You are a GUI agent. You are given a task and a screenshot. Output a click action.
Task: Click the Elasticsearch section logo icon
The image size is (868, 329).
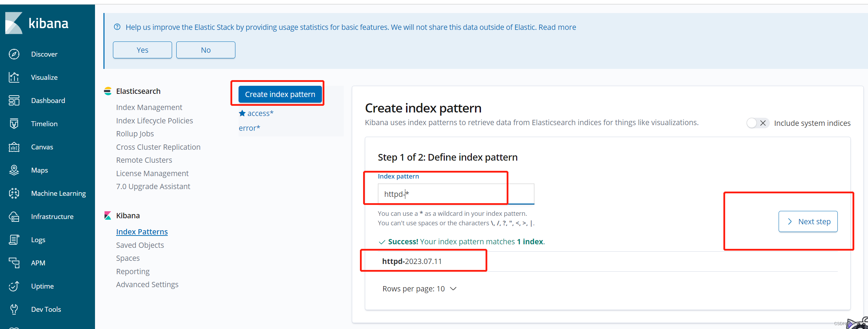108,91
